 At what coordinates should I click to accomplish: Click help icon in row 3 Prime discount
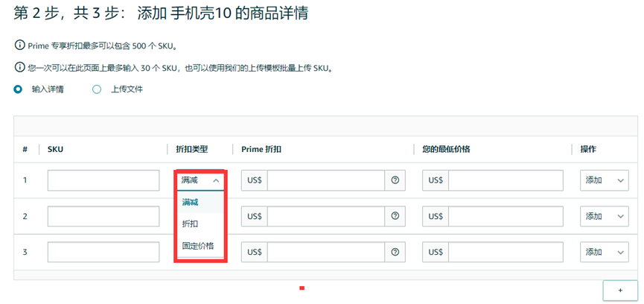coord(395,252)
